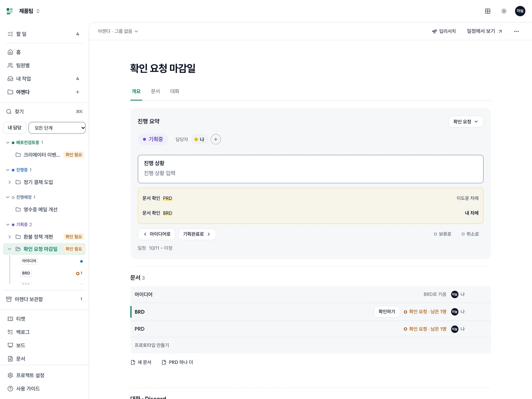Open the 확인 요청 dropdown in summary
Image resolution: width=532 pixels, height=399 pixels.
point(466,122)
